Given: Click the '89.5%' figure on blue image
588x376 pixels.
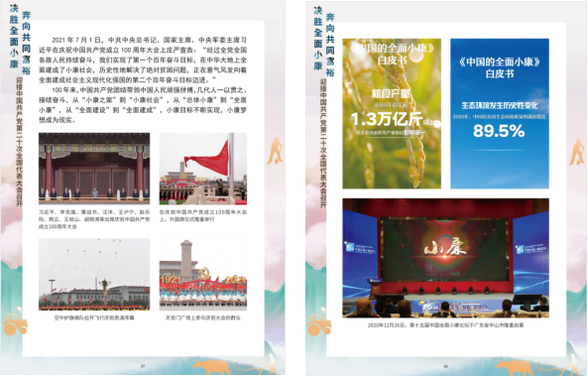Looking at the screenshot, I should click(x=499, y=131).
